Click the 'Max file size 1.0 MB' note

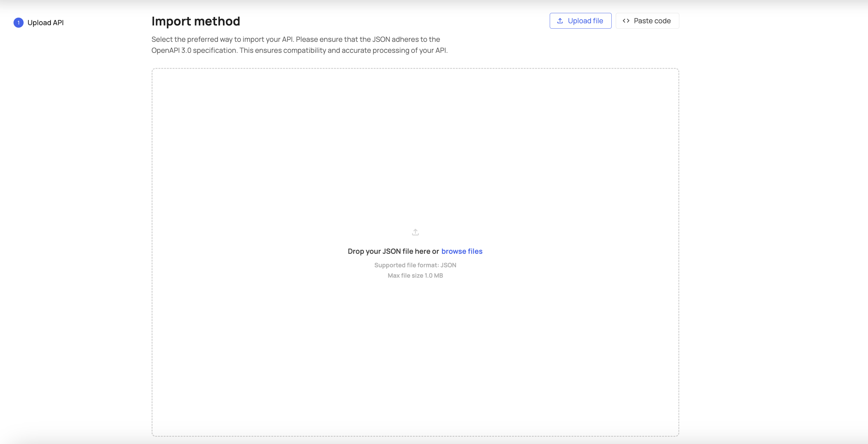pos(415,275)
